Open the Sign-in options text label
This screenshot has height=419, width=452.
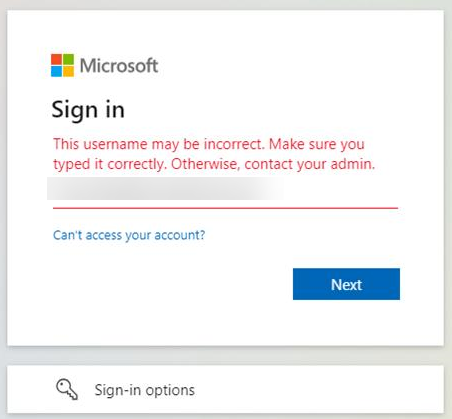click(145, 390)
